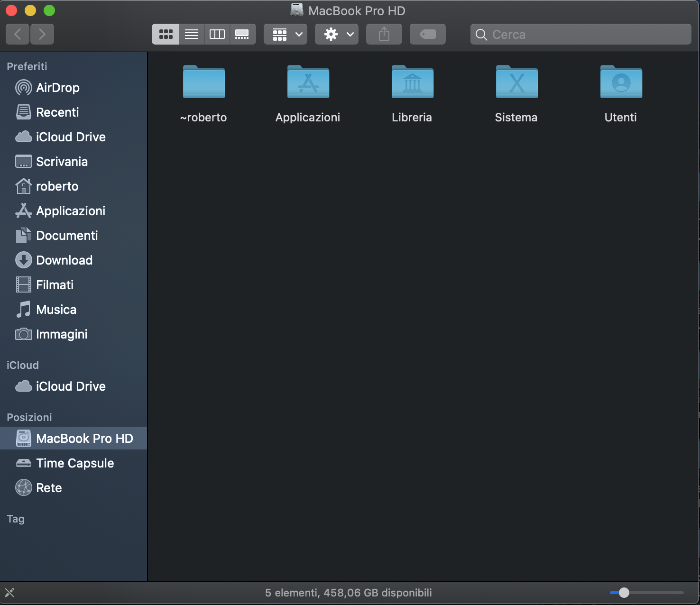Go forward with the right arrow button
This screenshot has height=605, width=700.
click(x=42, y=34)
